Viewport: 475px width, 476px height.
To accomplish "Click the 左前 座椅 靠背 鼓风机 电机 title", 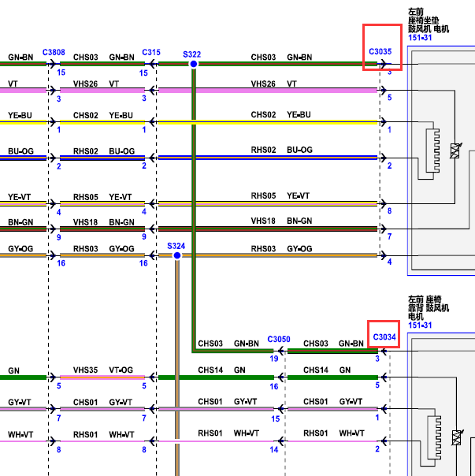I will pyautogui.click(x=429, y=308).
